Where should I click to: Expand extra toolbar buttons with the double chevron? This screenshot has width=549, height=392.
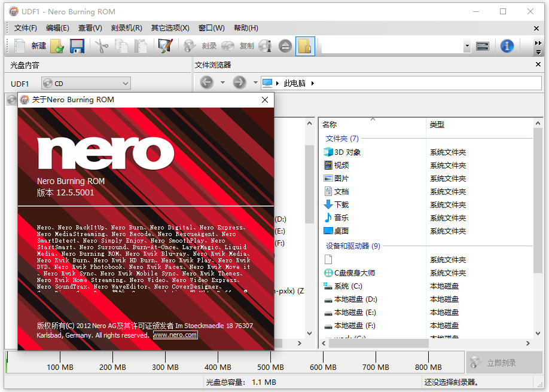coord(538,43)
